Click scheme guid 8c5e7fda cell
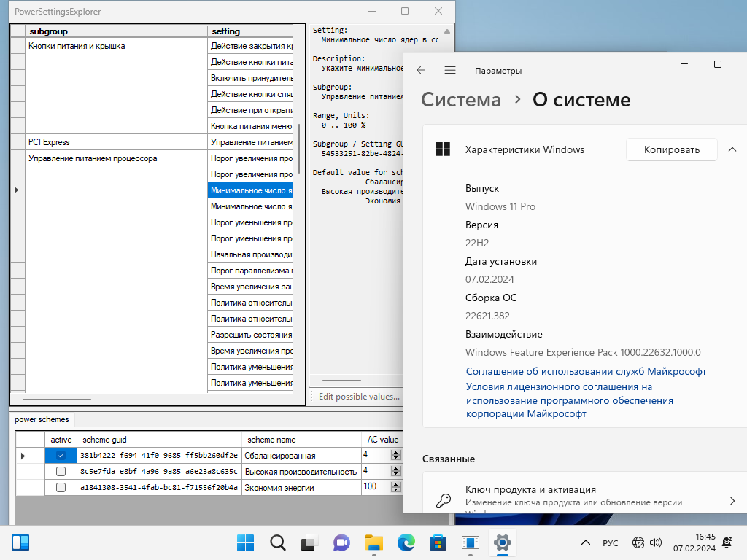 pos(159,472)
